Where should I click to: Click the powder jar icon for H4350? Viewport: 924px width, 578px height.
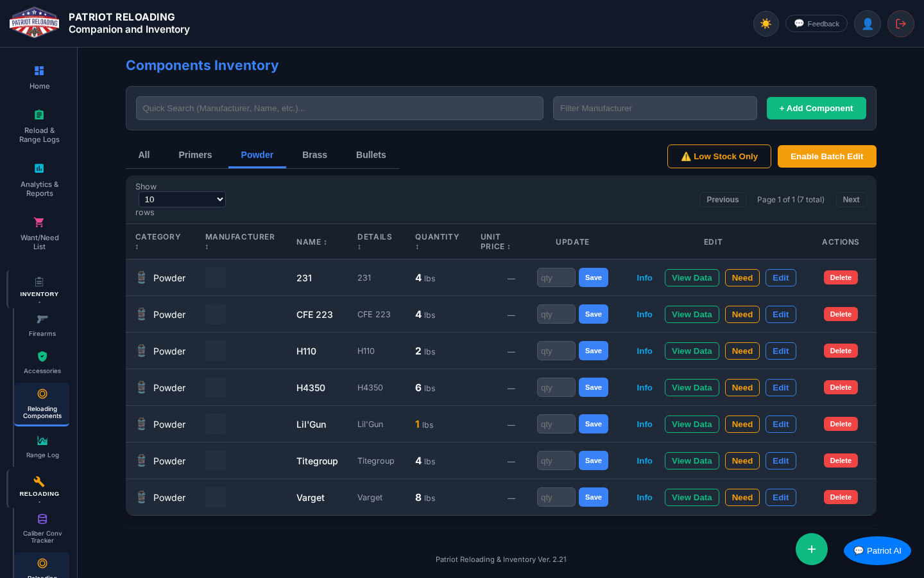(142, 387)
